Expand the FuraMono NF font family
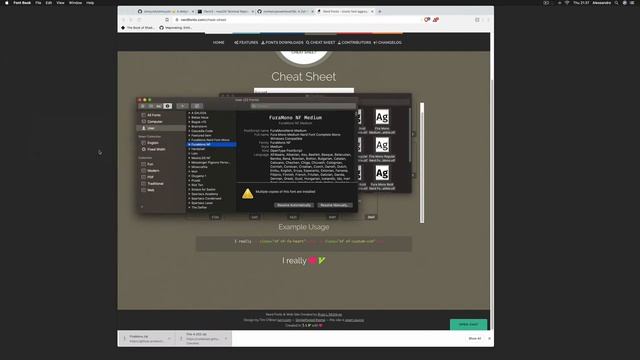This screenshot has width=640, height=360. pos(189,144)
